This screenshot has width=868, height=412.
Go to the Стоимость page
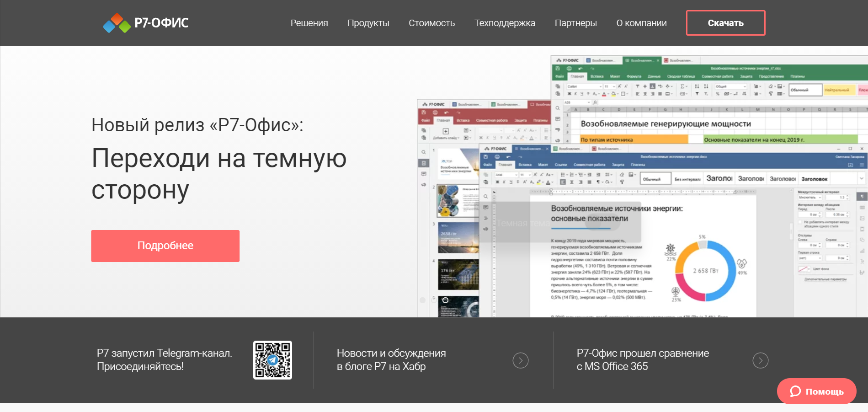pyautogui.click(x=431, y=23)
